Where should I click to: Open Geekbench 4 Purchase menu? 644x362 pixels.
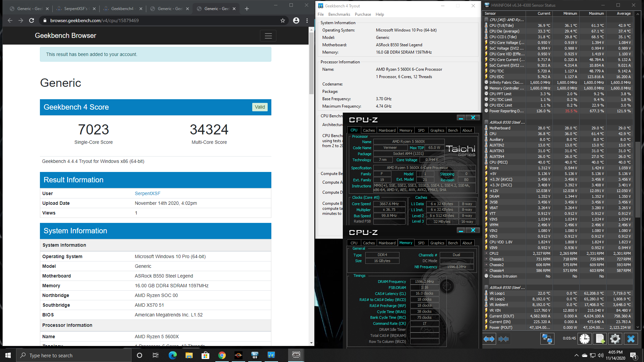click(x=363, y=14)
